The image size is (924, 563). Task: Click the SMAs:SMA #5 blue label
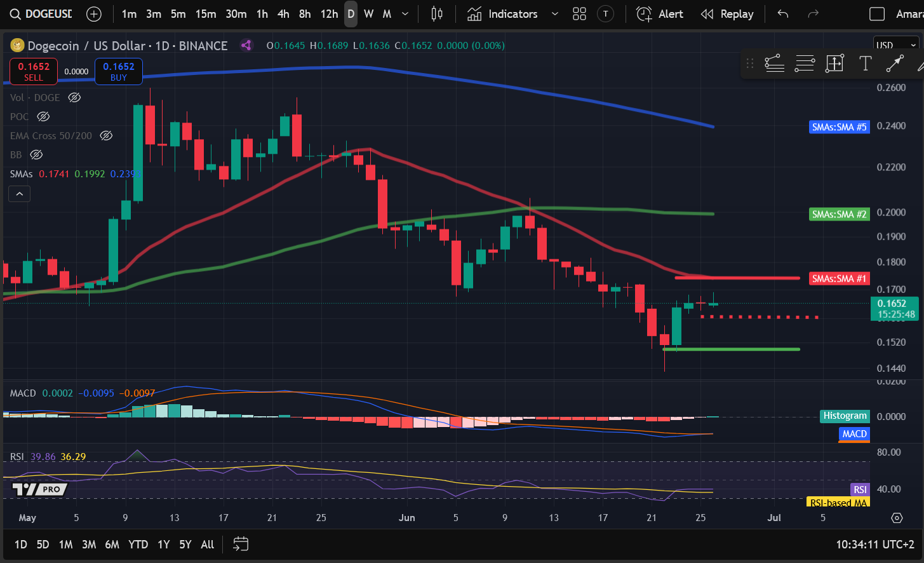point(839,127)
